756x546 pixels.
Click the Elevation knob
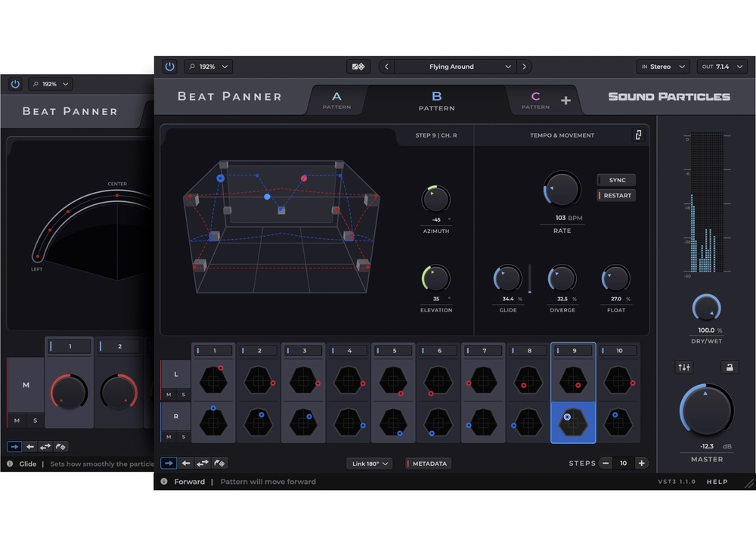point(436,278)
